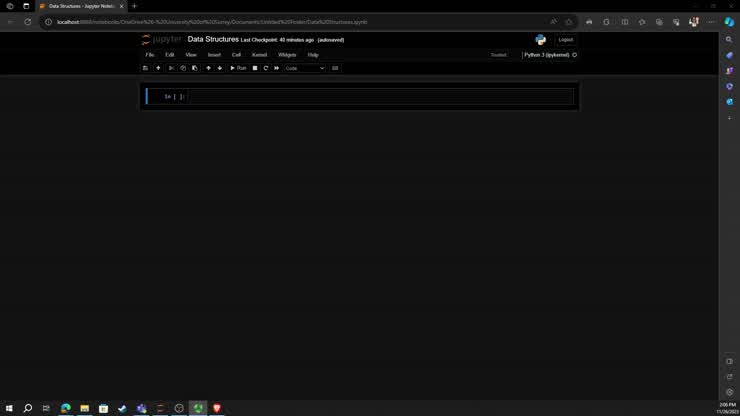
Task: Rename the notebook by clicking Data Structures title
Action: 213,39
